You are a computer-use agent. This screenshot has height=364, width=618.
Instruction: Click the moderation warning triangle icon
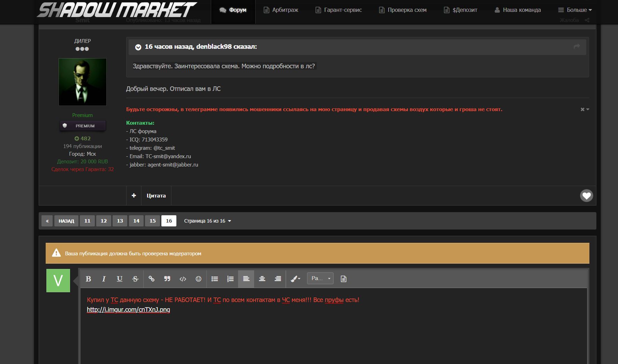point(56,253)
